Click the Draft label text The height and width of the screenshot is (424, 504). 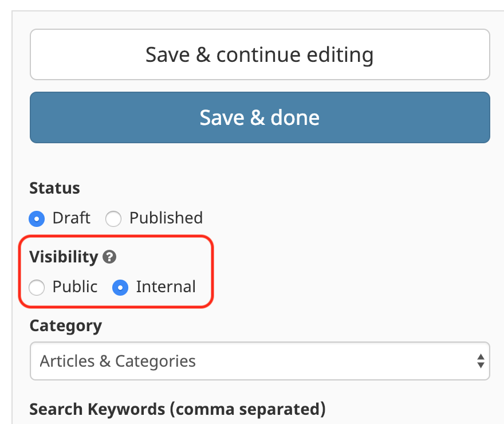click(72, 218)
